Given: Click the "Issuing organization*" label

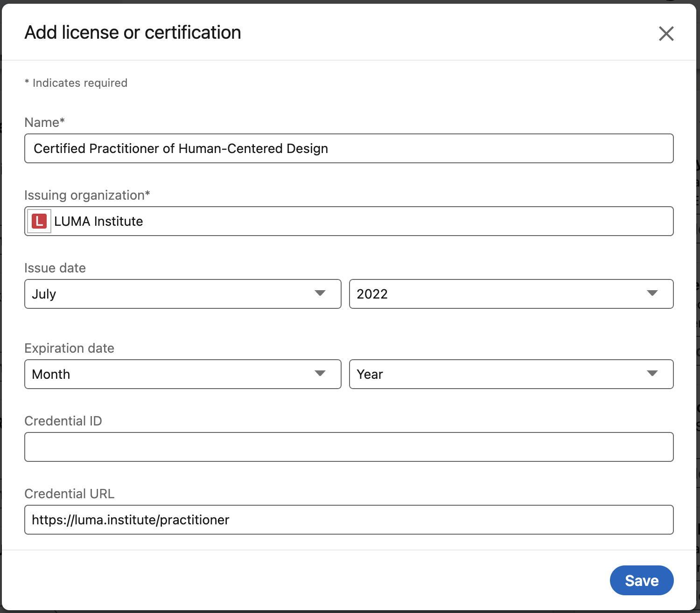Looking at the screenshot, I should tap(87, 195).
